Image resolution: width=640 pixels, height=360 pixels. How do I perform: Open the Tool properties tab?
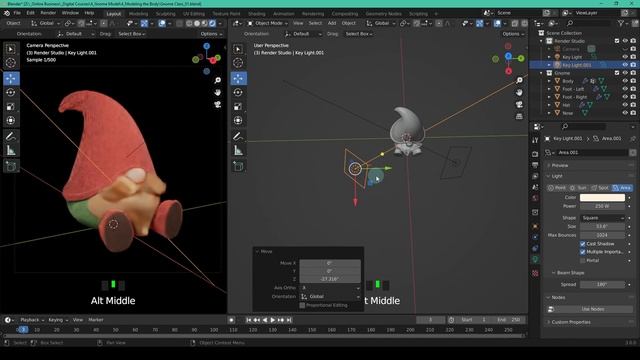535,140
